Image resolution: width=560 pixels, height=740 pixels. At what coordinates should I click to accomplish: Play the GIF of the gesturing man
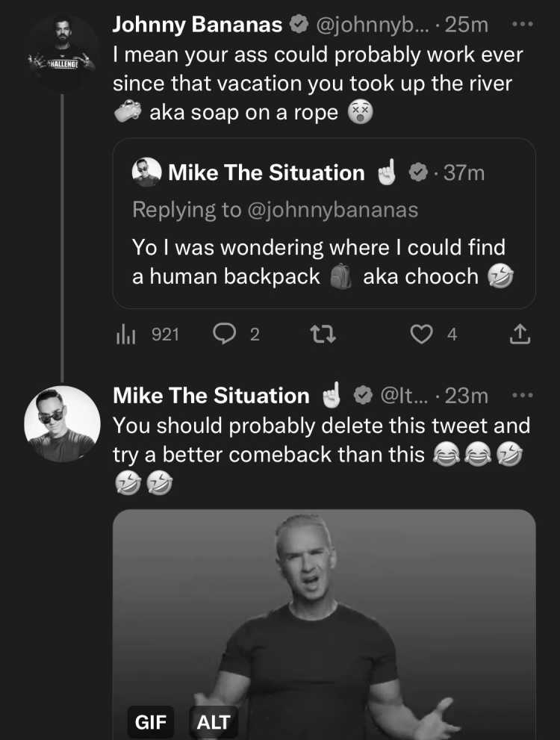click(x=324, y=624)
